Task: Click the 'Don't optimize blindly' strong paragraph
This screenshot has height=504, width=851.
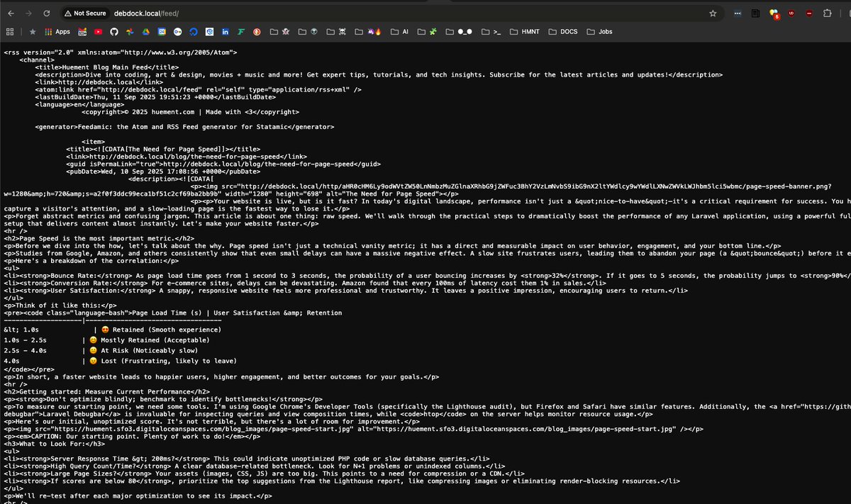Action: click(x=163, y=399)
